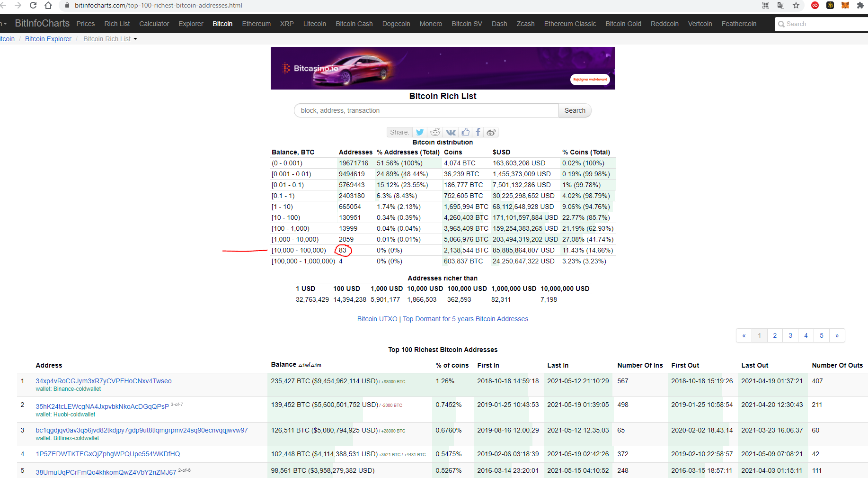Click the Search button under Rich List
Image resolution: width=868 pixels, height=478 pixels.
575,110
